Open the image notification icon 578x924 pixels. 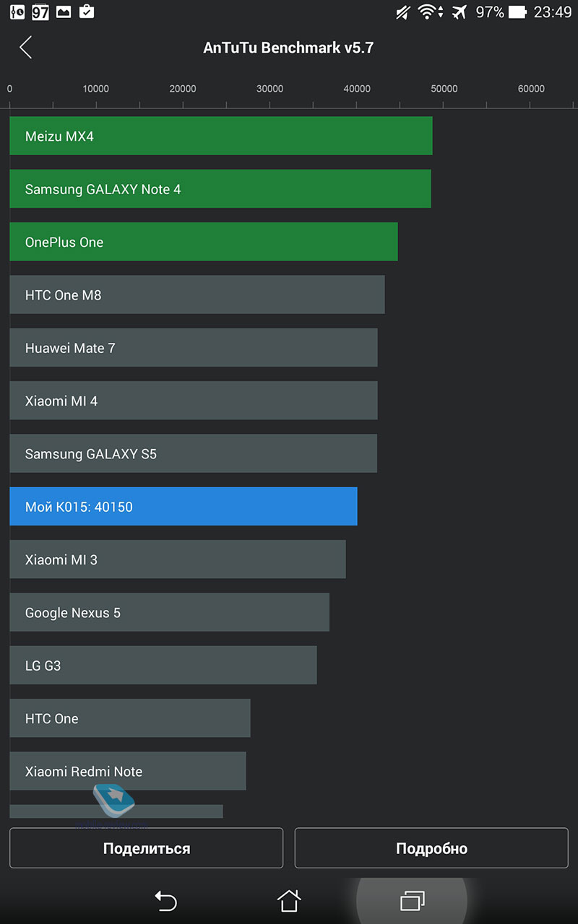pyautogui.click(x=63, y=12)
